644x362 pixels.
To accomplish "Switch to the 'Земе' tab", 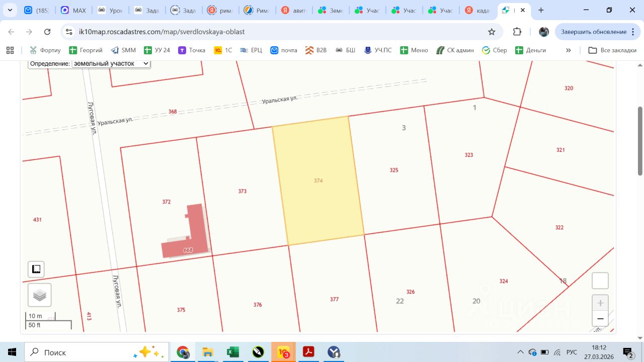I will (x=331, y=10).
